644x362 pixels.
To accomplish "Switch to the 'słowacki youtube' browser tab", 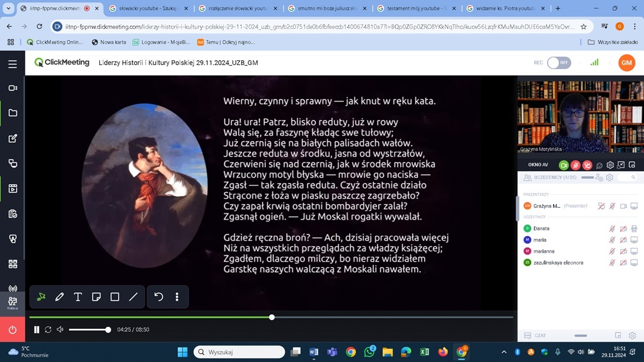I will pos(149,8).
